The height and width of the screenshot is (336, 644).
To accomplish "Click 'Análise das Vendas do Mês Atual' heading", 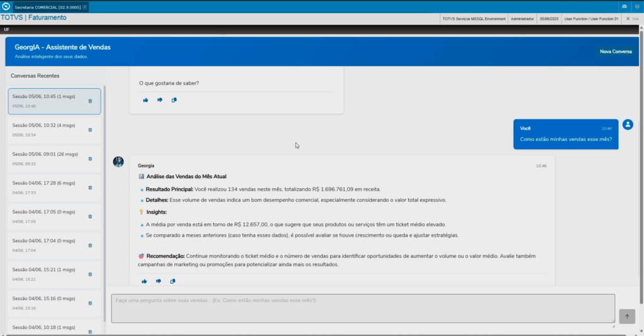I will click(x=186, y=177).
